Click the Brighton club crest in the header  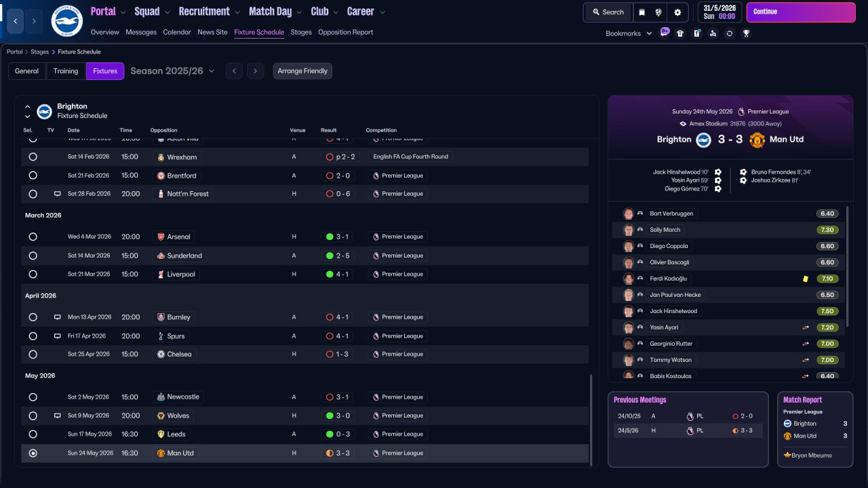(x=66, y=21)
